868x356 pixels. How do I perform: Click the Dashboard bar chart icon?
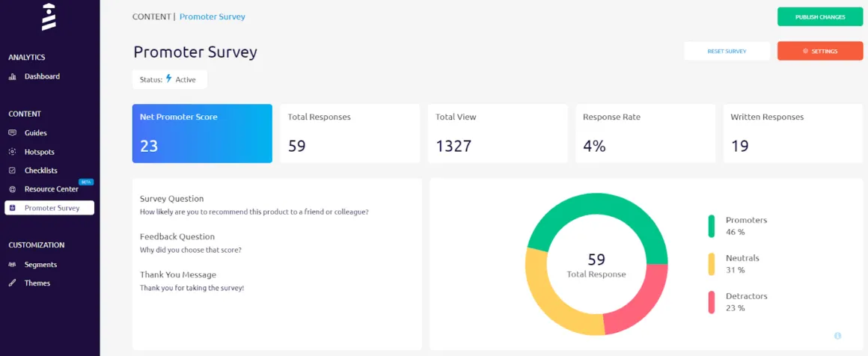click(12, 77)
